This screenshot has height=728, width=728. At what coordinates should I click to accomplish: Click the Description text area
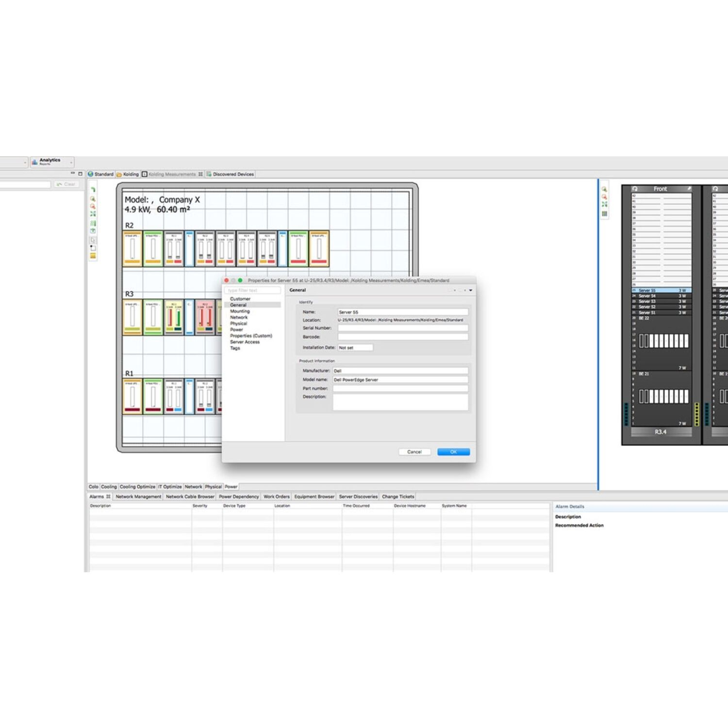click(x=400, y=402)
